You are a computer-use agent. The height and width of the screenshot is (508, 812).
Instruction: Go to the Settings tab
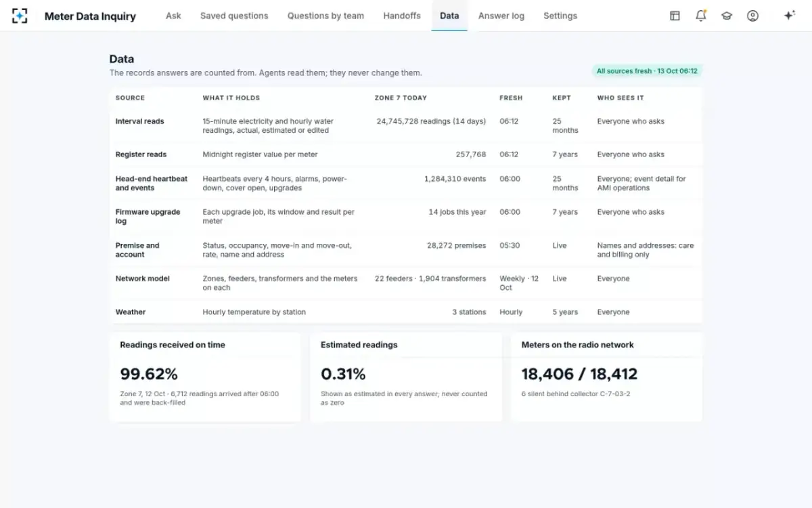click(x=560, y=16)
